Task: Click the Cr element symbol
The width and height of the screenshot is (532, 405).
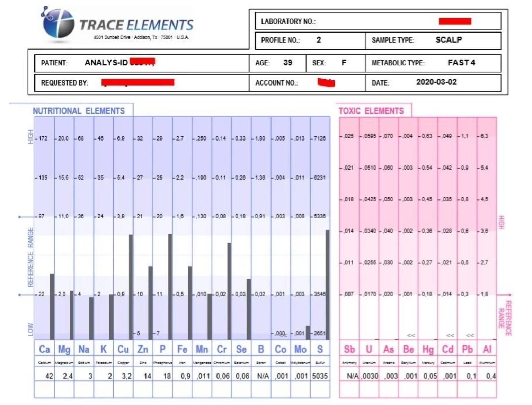Action: point(222,349)
